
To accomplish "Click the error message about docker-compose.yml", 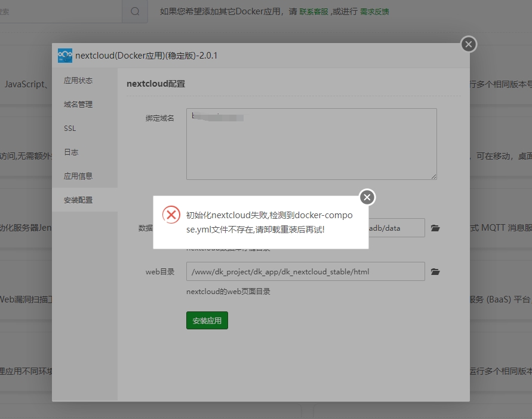I will tap(269, 222).
